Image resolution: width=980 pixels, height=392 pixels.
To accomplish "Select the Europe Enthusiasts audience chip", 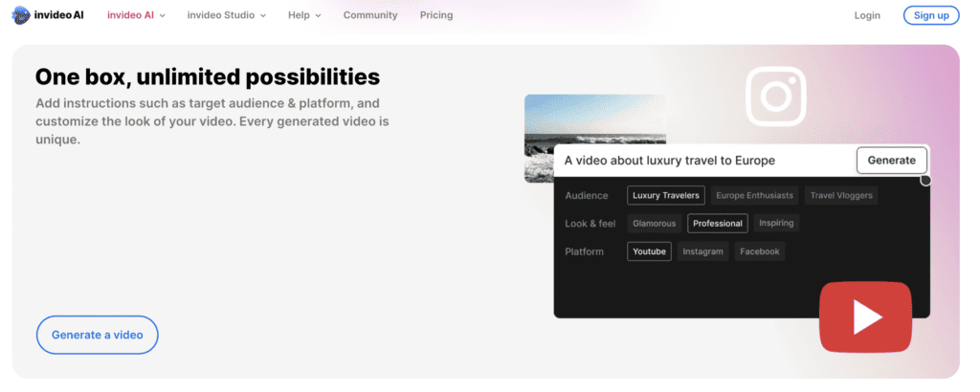I will 754,195.
